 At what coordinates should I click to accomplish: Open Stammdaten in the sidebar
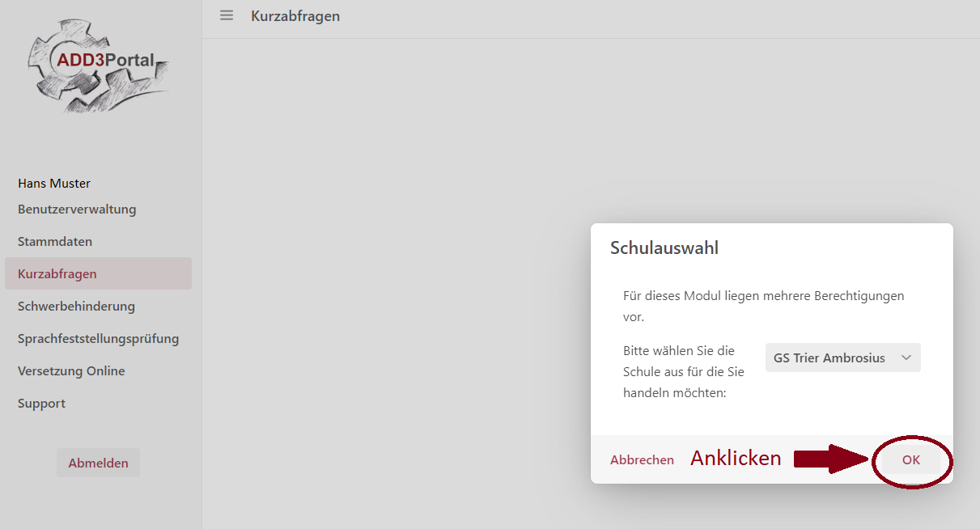(x=55, y=241)
